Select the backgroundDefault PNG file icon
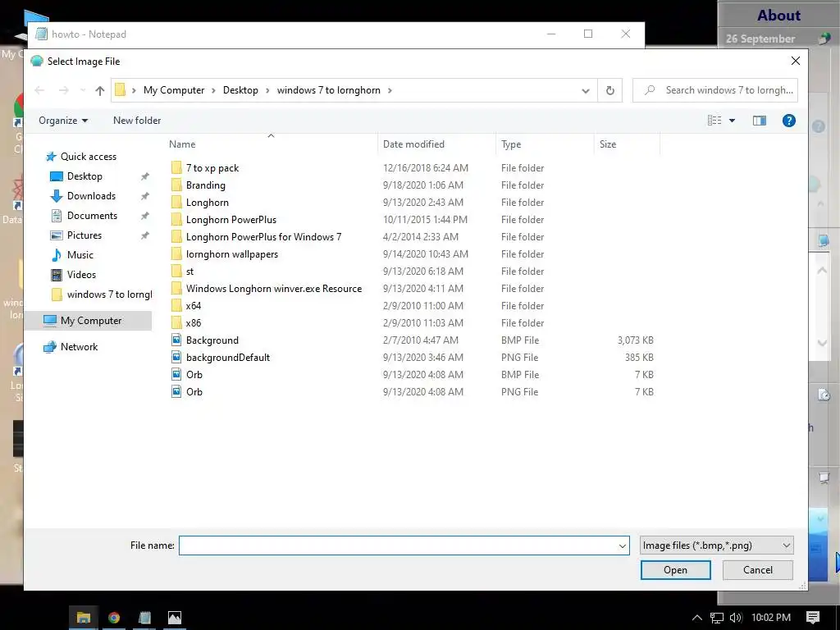The image size is (840, 630). coord(176,358)
